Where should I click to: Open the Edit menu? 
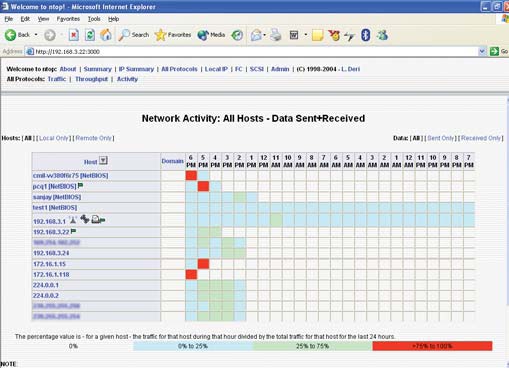[25, 19]
